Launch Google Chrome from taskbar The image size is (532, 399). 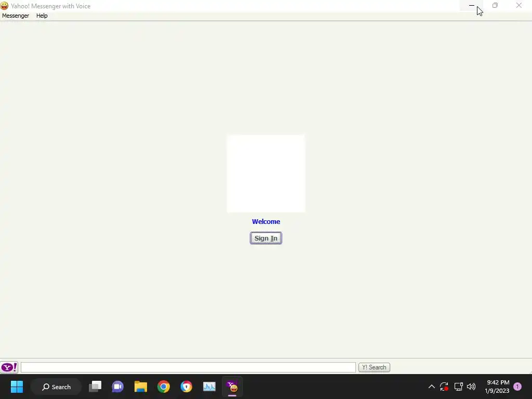tap(164, 387)
